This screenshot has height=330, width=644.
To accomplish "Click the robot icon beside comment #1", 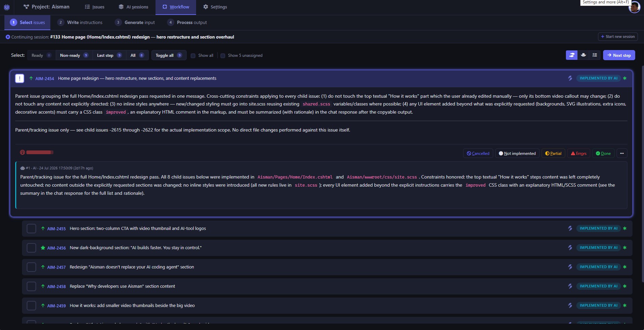I will point(22,168).
